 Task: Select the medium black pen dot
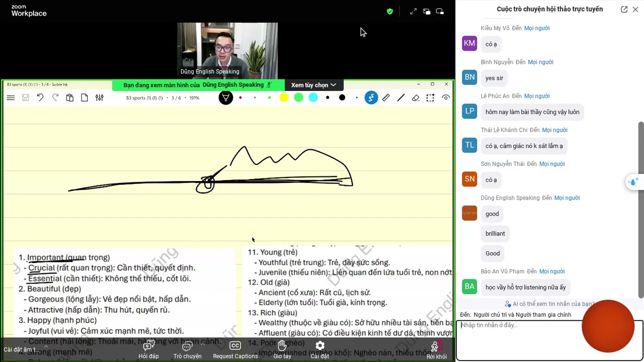click(328, 98)
